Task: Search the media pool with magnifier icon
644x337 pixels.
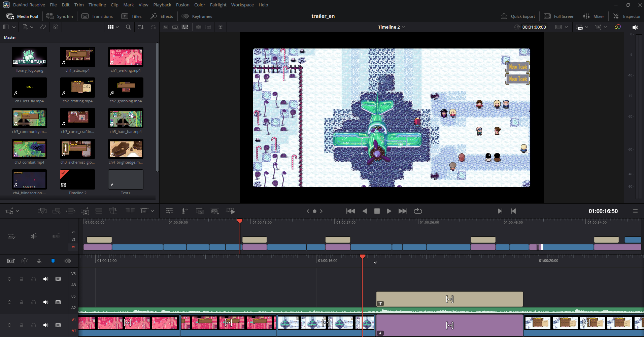Action: click(128, 27)
